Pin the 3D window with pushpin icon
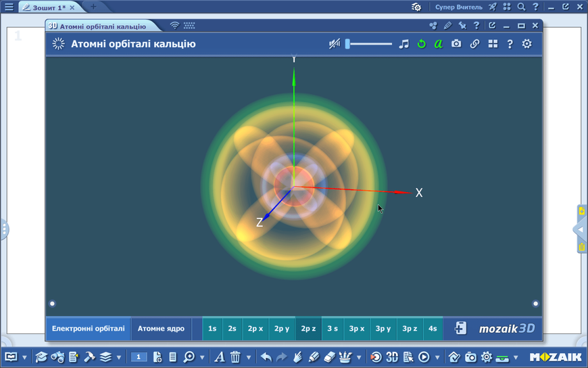 pyautogui.click(x=462, y=26)
